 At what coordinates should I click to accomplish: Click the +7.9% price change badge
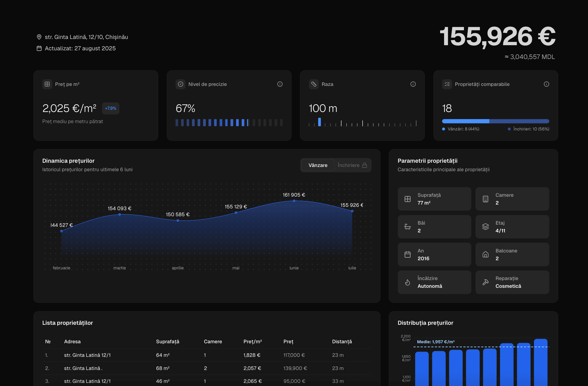point(110,108)
